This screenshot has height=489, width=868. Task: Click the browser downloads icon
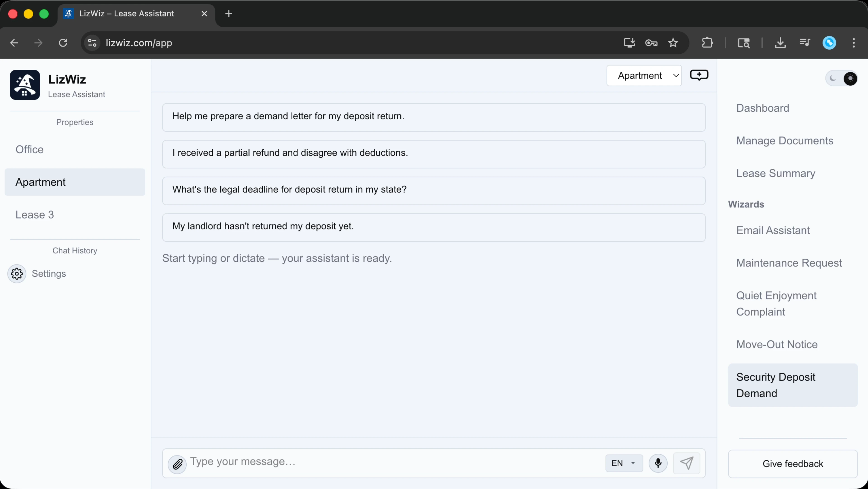coord(780,43)
